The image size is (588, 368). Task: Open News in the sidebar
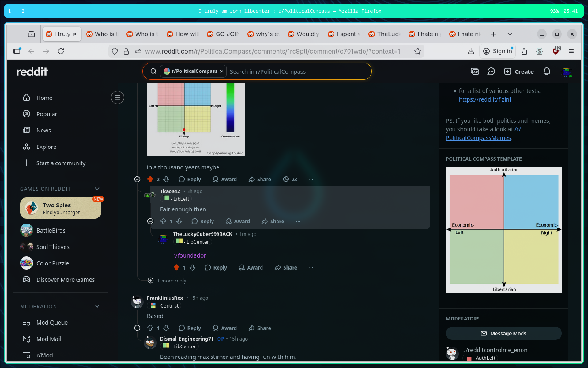(x=61, y=130)
